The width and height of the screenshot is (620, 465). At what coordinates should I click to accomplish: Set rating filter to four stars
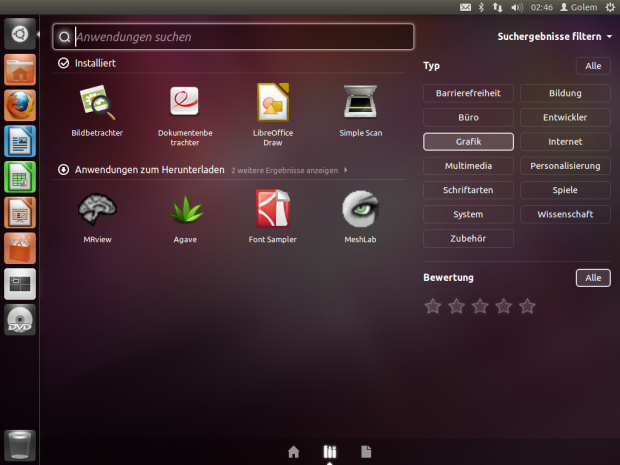pos(504,306)
